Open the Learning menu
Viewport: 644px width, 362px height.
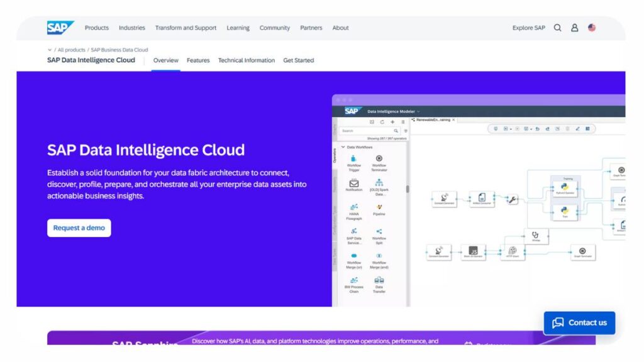[238, 28]
